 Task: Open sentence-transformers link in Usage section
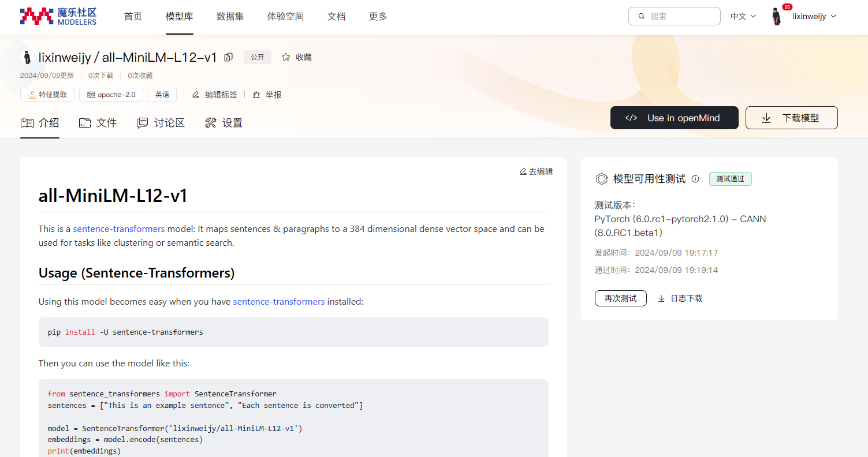[279, 301]
